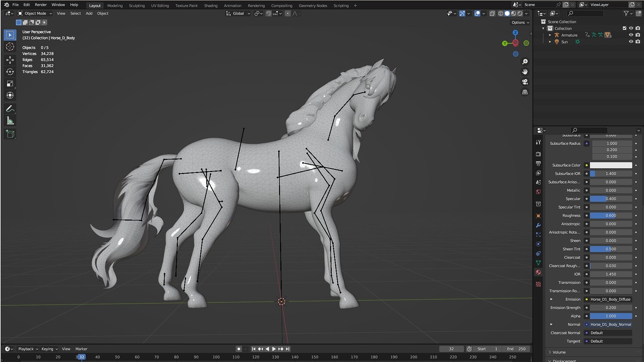Screen dimensions: 644x362
Task: Select the Annotate pencil tool
Action: (x=10, y=109)
